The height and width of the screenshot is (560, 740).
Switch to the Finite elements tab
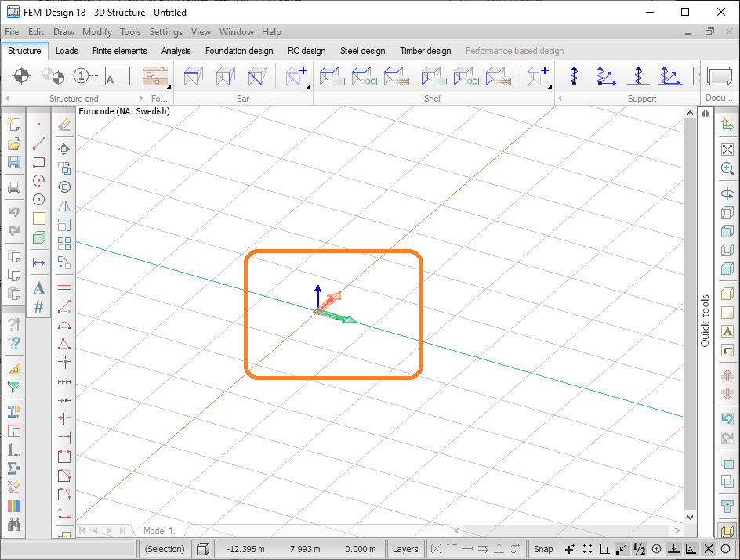pyautogui.click(x=119, y=51)
